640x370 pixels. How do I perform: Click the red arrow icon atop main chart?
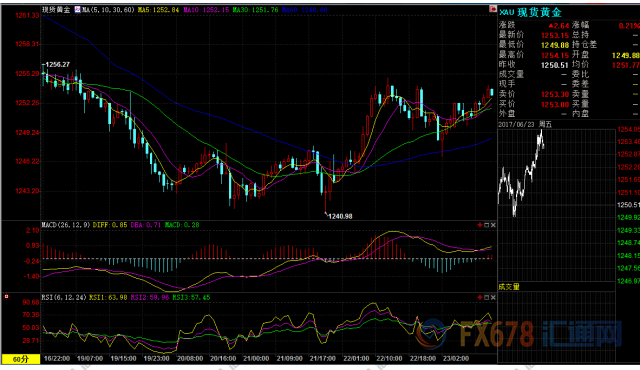[x=493, y=9]
